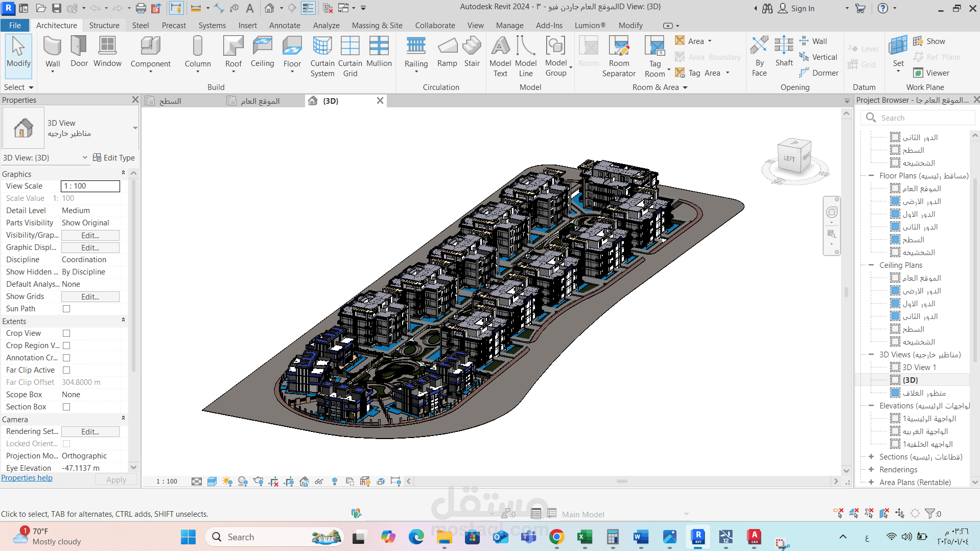Click the Model Text tool
The width and height of the screenshot is (980, 551).
pos(500,57)
